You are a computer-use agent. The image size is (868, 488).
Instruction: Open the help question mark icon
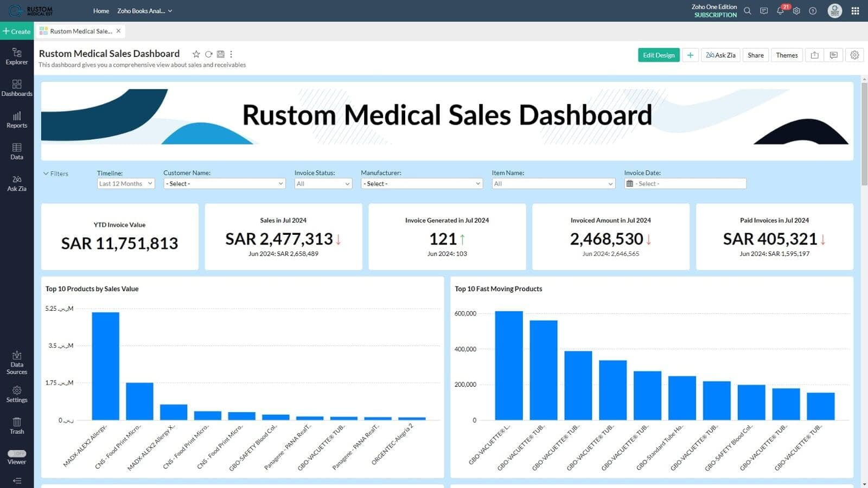813,11
